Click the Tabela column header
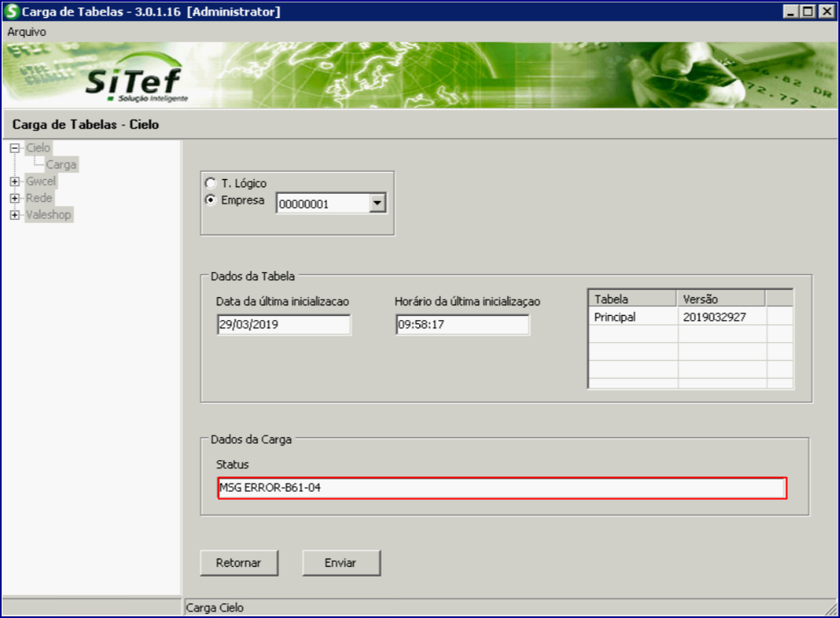Screen dimensions: 840x618 tap(632, 299)
